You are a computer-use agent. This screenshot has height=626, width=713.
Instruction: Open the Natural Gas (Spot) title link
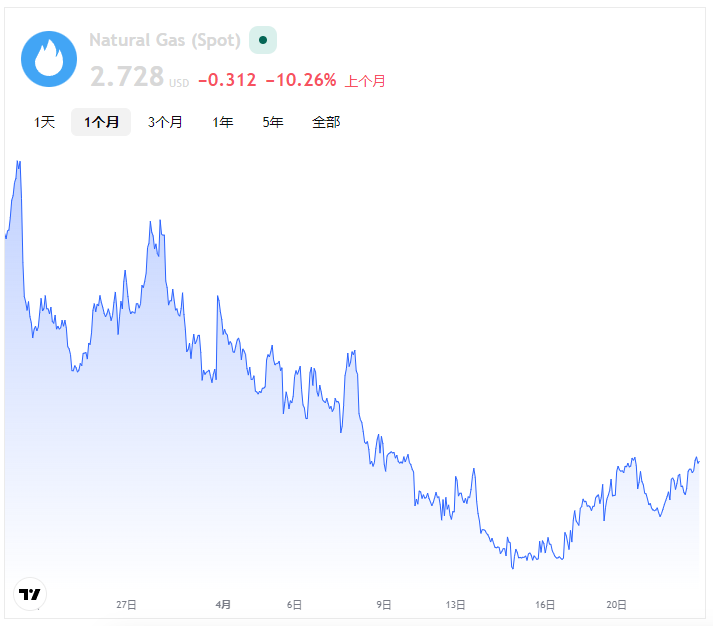164,40
